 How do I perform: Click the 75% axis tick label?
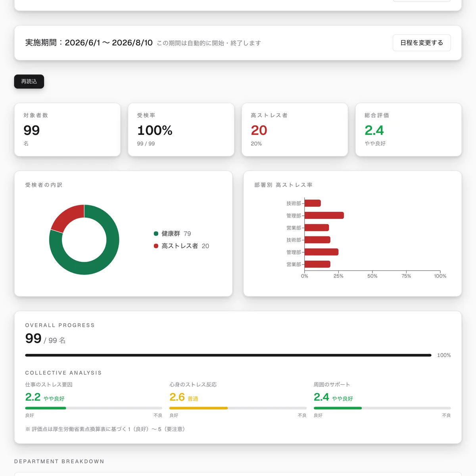[406, 276]
